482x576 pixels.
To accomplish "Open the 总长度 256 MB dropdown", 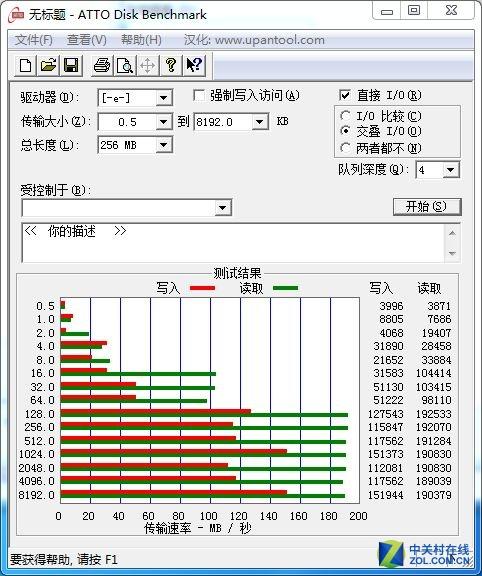I will point(163,145).
